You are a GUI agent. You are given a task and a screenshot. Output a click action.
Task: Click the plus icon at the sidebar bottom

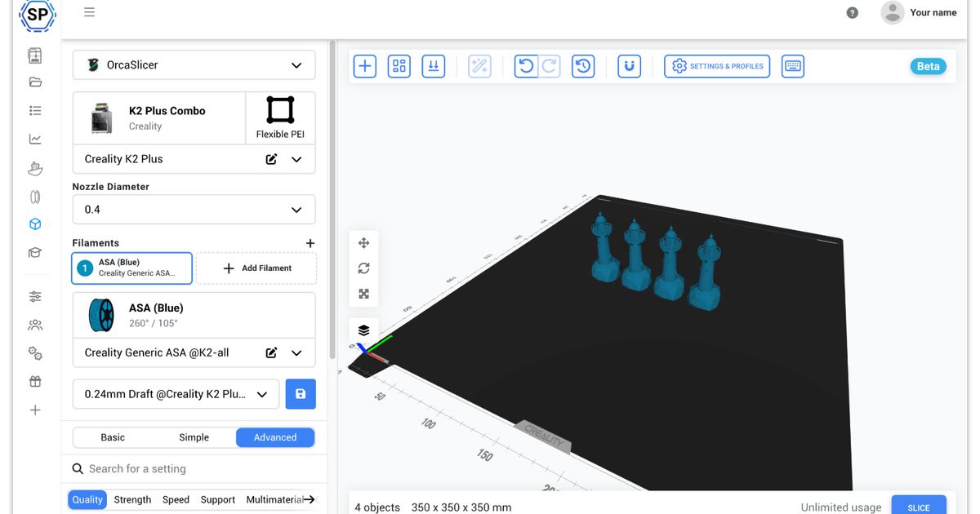[x=34, y=410]
